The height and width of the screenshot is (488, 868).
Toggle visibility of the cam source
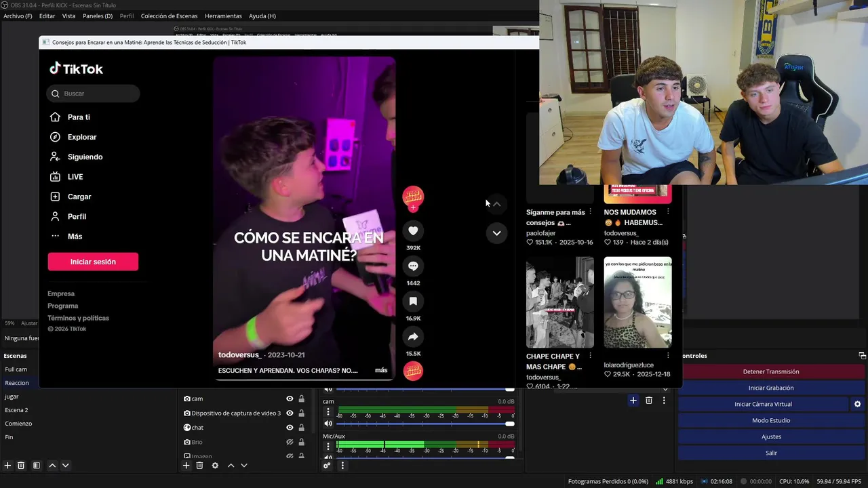pos(290,399)
